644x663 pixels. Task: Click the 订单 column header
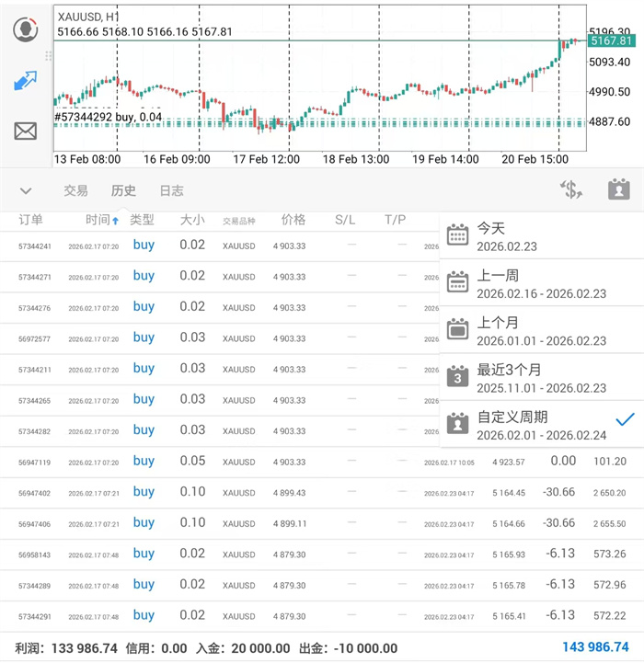pyautogui.click(x=31, y=221)
